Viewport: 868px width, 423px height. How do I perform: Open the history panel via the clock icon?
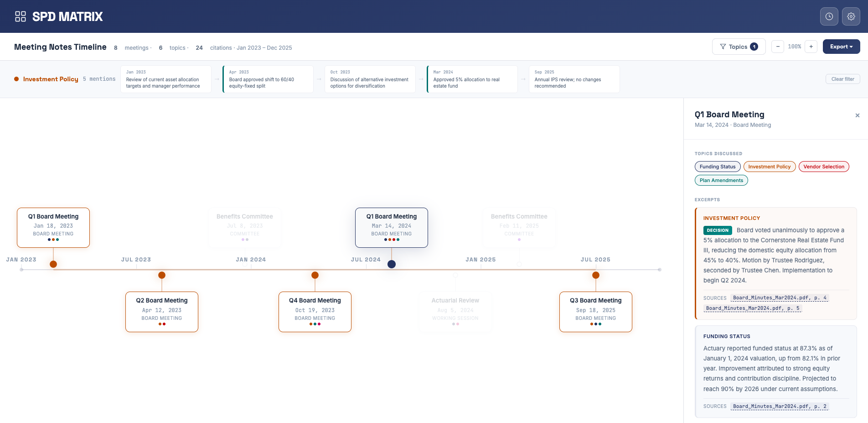[829, 16]
